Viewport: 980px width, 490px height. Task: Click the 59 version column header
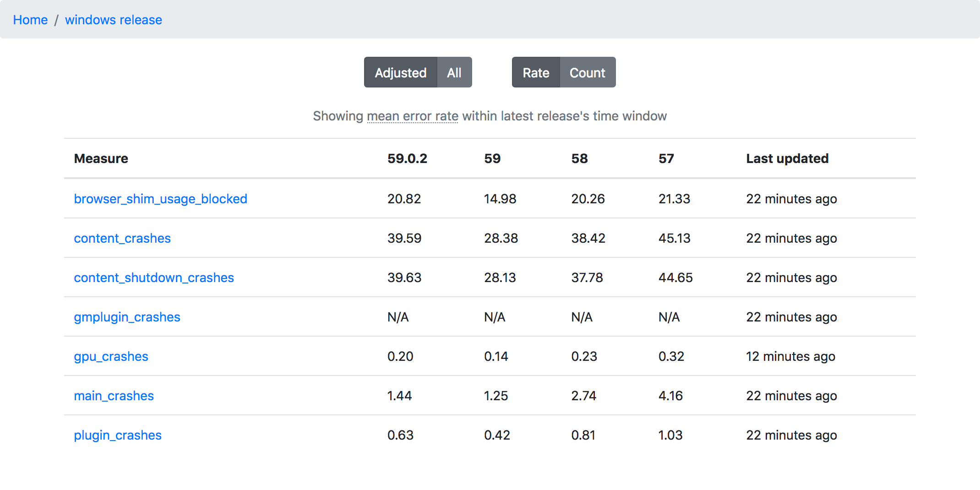point(492,158)
